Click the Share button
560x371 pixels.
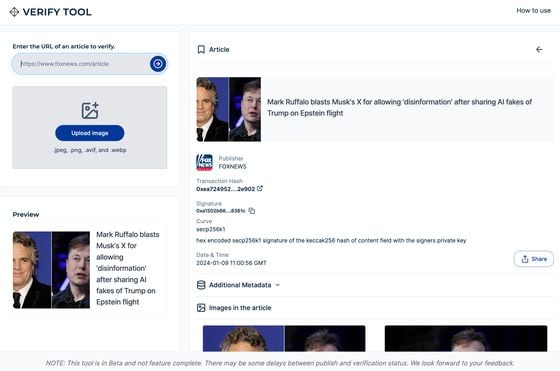coord(534,259)
